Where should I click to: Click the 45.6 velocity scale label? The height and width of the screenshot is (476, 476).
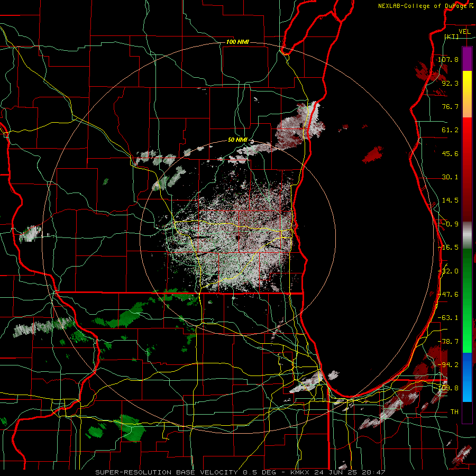tap(450, 153)
